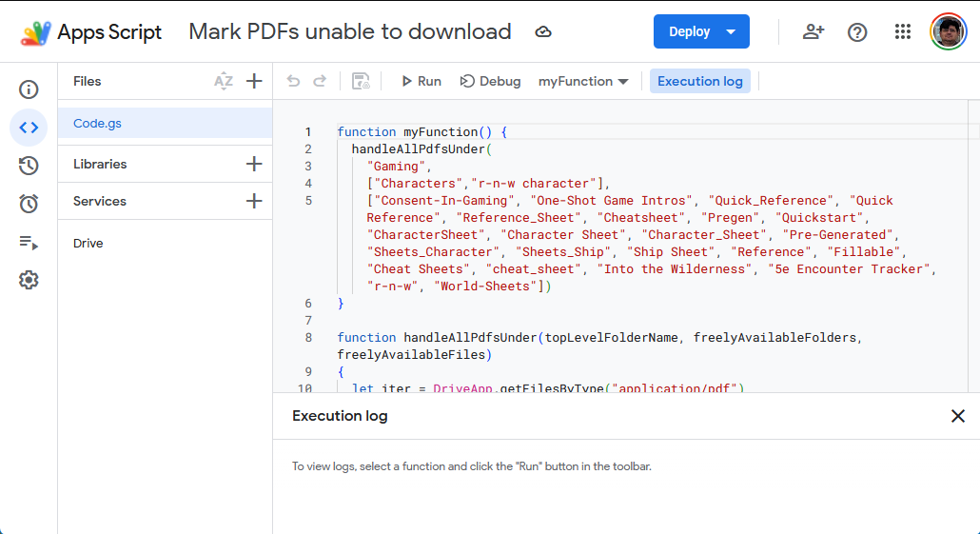
Task: Click the save project disk icon
Action: 361,82
